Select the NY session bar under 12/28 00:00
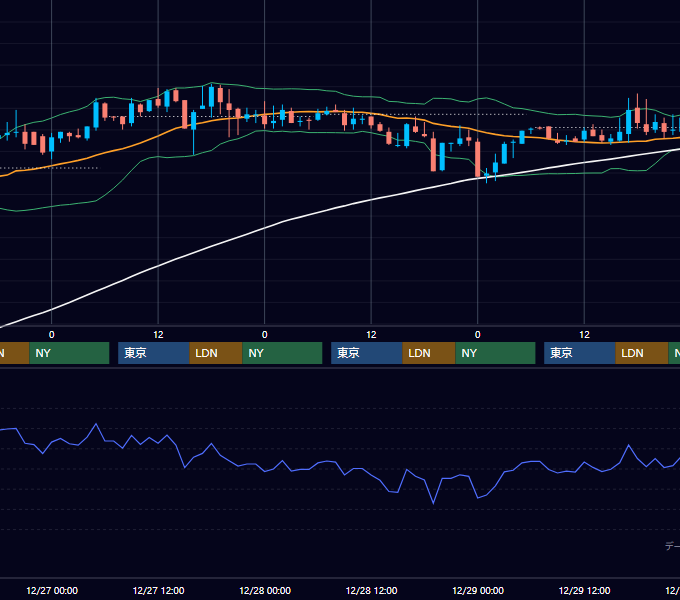This screenshot has width=680, height=600. pyautogui.click(x=282, y=353)
